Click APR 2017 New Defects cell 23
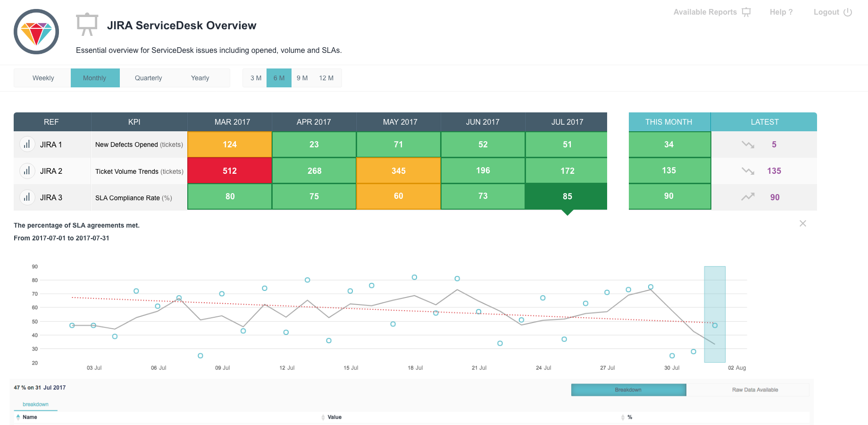 click(x=314, y=144)
